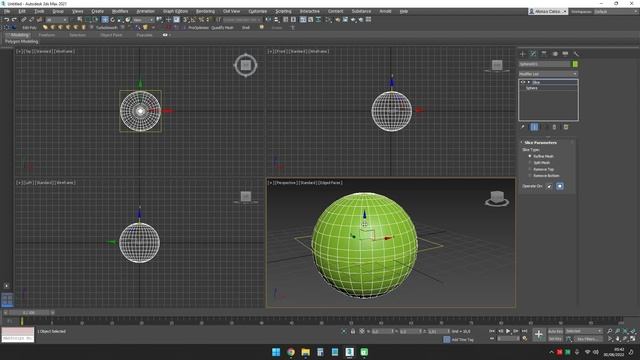The width and height of the screenshot is (640, 360).
Task: Select the Split Mesh slice type
Action: click(x=530, y=163)
